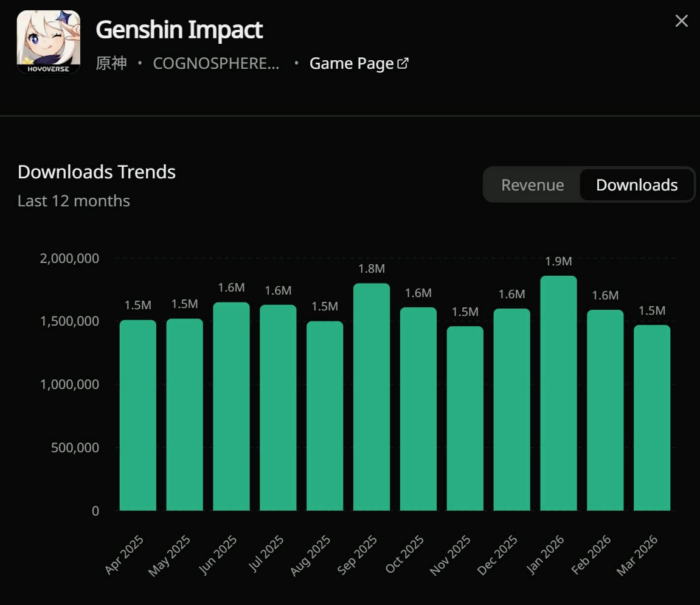700x605 pixels.
Task: Click the 1.9M value label
Action: pos(558,261)
